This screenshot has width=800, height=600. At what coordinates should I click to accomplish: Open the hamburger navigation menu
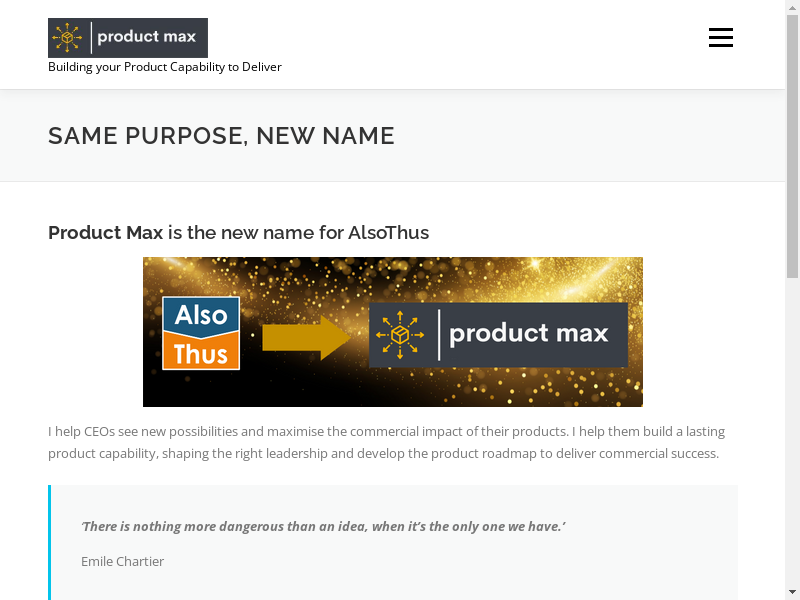[x=721, y=38]
